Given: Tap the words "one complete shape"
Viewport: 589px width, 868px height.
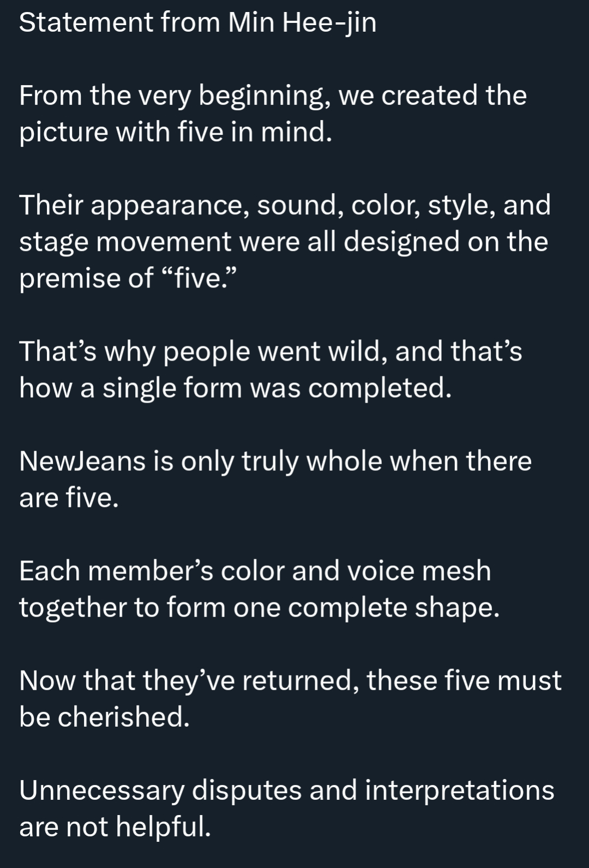Looking at the screenshot, I should point(366,607).
